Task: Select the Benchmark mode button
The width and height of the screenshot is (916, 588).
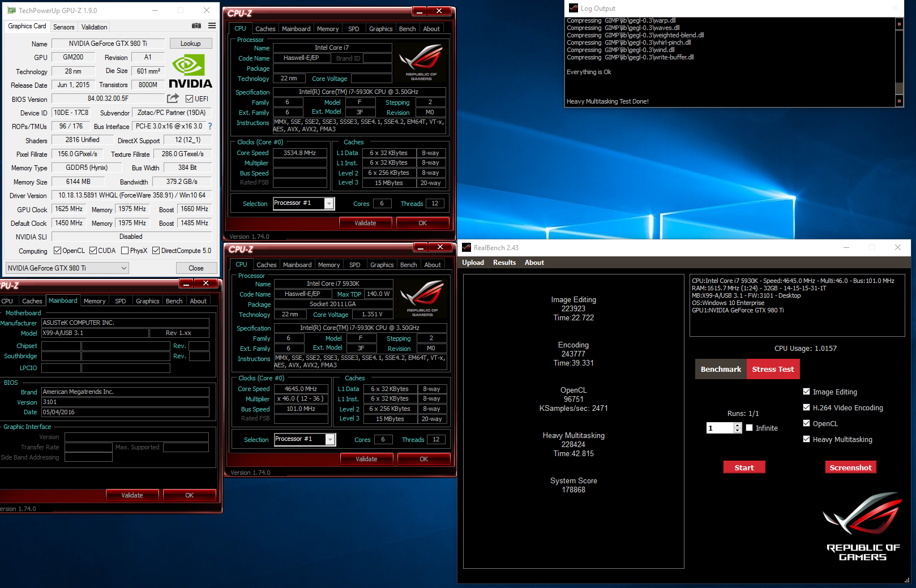Action: pos(721,369)
